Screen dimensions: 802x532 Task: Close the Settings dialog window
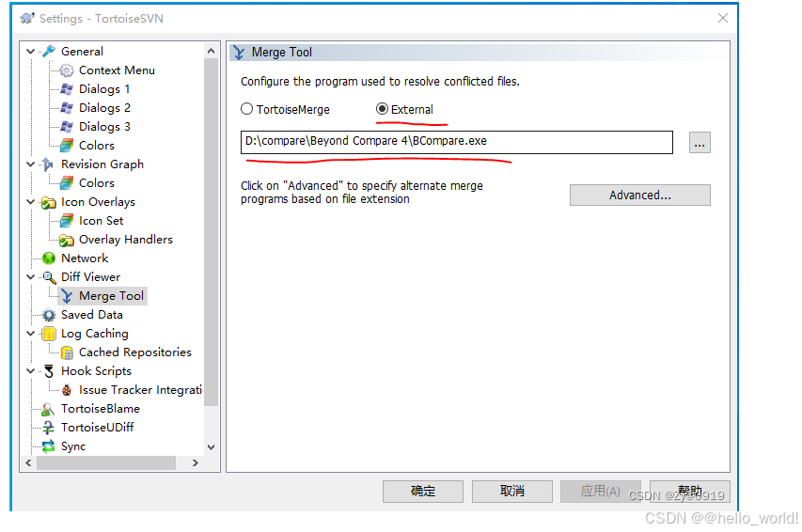pyautogui.click(x=723, y=19)
